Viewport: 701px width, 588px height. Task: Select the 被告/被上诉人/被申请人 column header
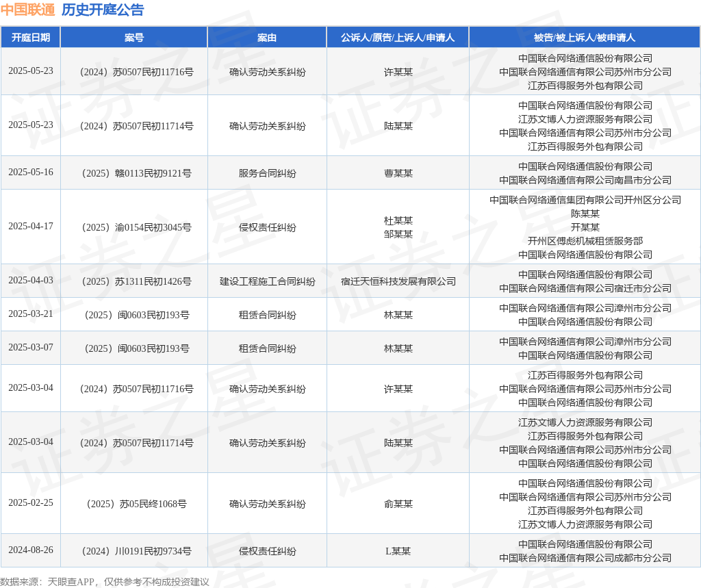585,38
